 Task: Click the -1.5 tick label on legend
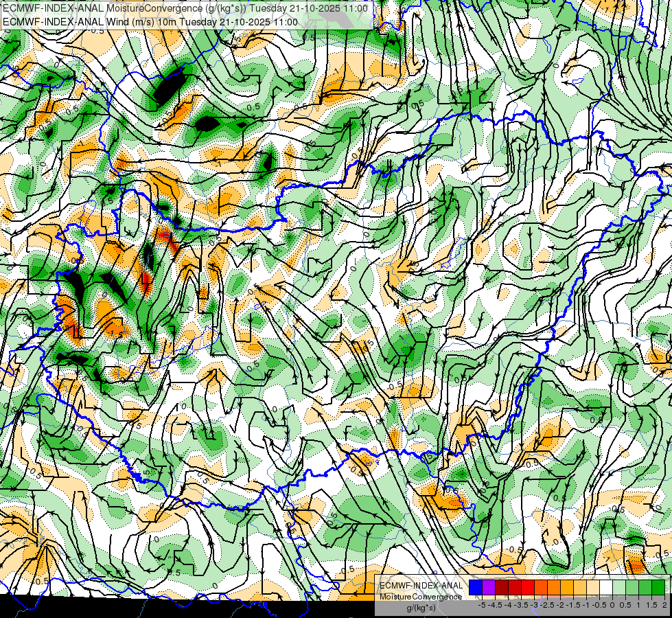click(x=573, y=605)
